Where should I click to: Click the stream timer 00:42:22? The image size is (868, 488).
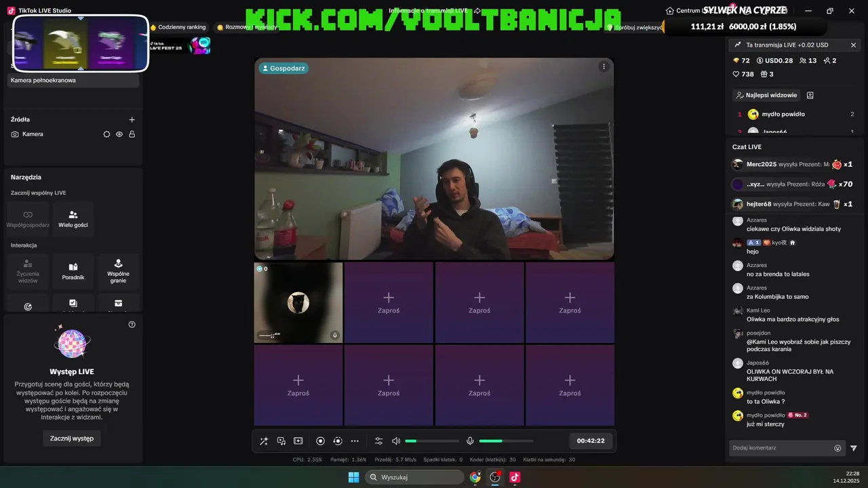pos(591,441)
